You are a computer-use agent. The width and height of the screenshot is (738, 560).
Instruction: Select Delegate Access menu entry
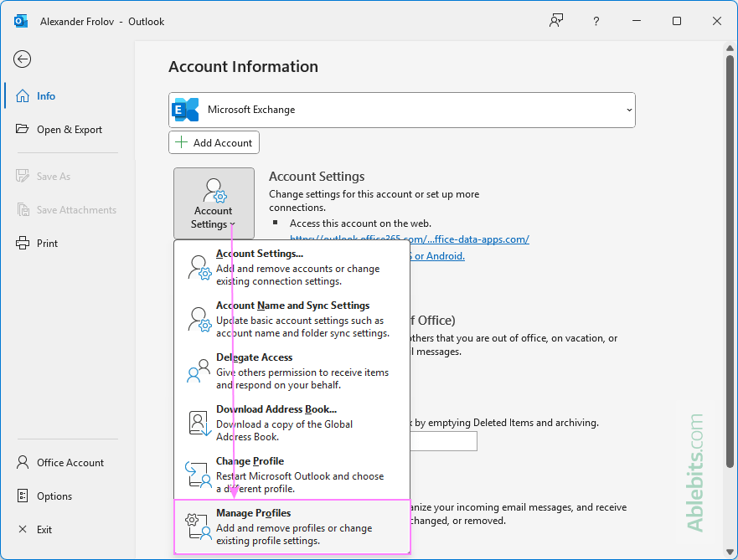292,371
